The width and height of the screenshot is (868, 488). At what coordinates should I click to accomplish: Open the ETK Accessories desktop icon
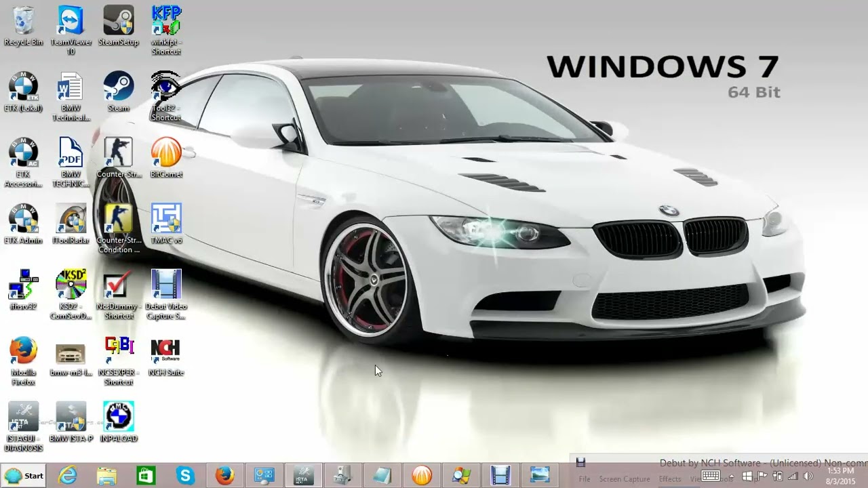click(x=23, y=163)
